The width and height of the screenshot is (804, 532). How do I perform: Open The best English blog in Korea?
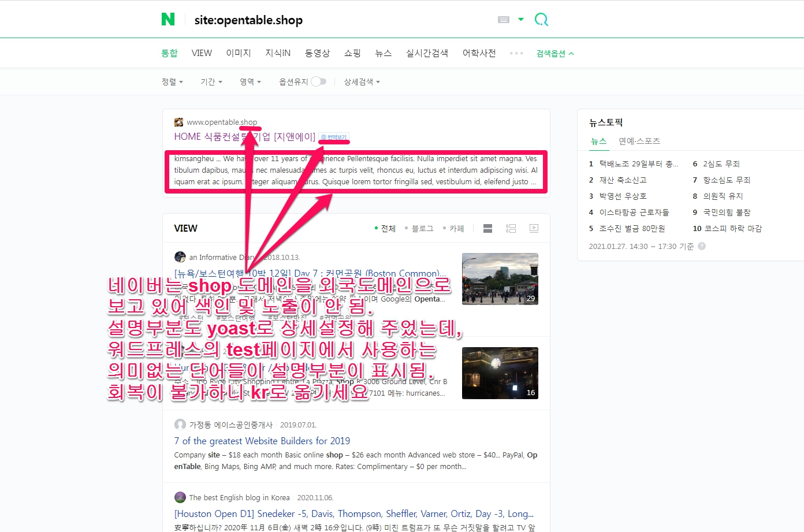click(240, 498)
